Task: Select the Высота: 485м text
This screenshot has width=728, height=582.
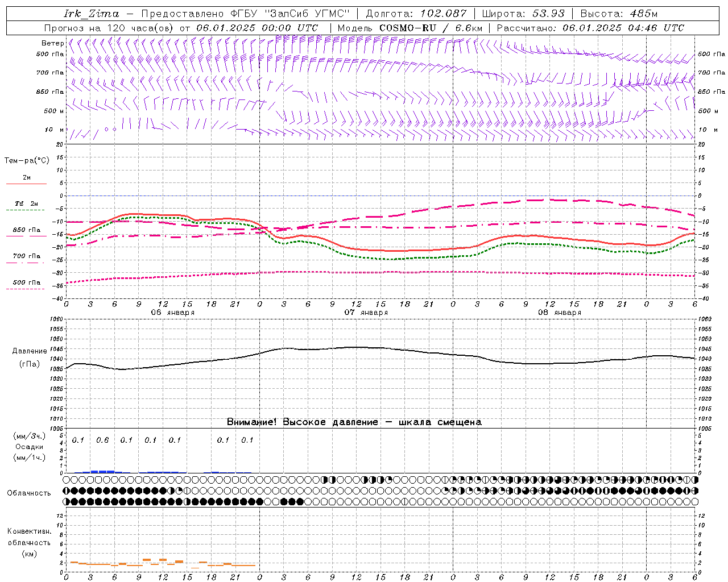Action: [619, 14]
